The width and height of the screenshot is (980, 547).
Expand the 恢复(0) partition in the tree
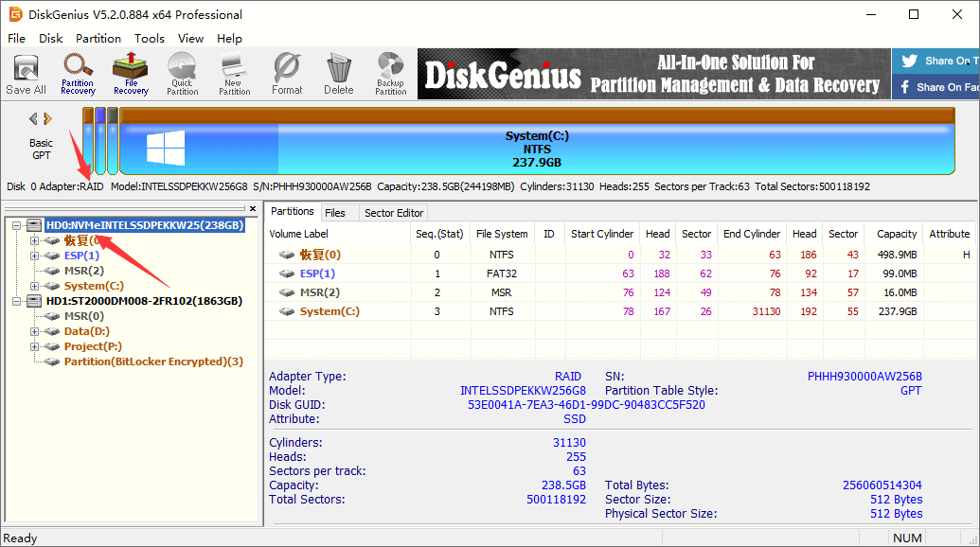coord(34,240)
